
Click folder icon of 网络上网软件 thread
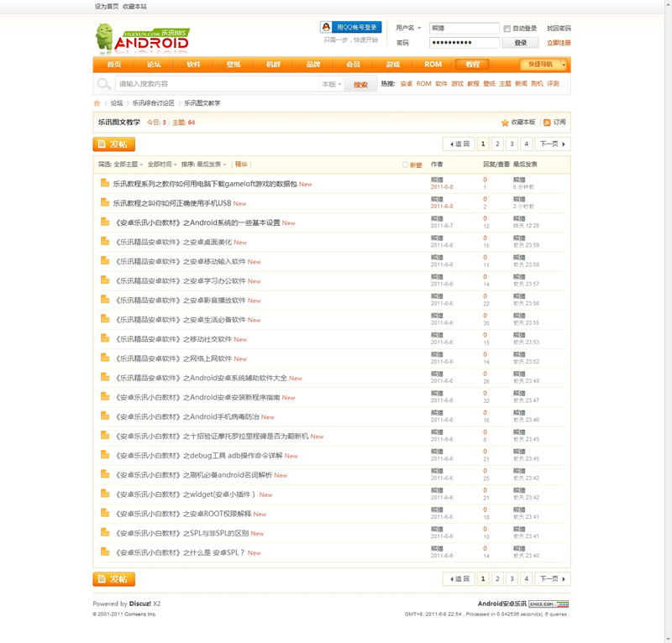click(x=104, y=358)
